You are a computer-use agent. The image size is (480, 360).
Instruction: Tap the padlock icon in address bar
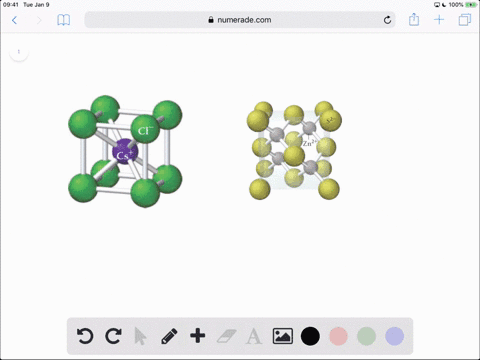[x=211, y=20]
